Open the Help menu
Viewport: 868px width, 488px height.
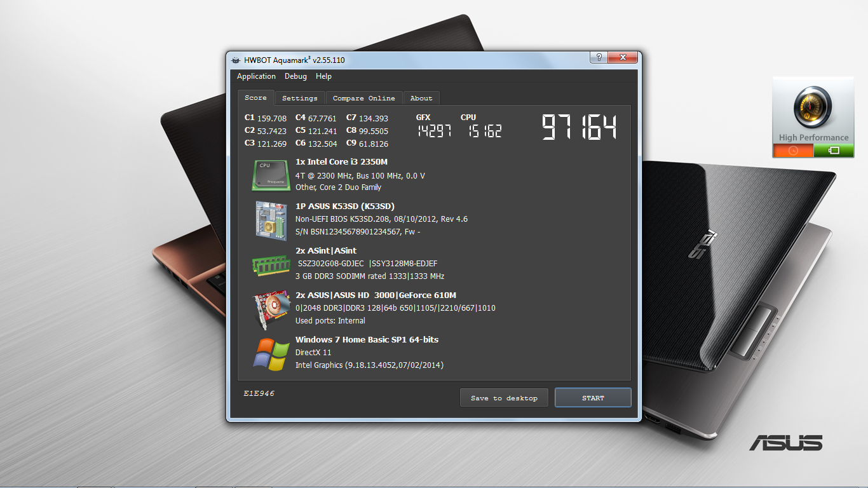click(323, 76)
